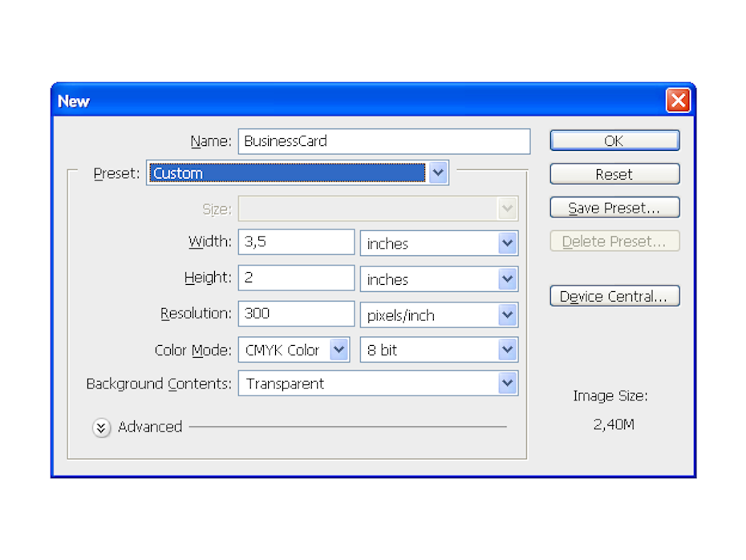Click the Height value field
The image size is (746, 560).
pos(296,278)
